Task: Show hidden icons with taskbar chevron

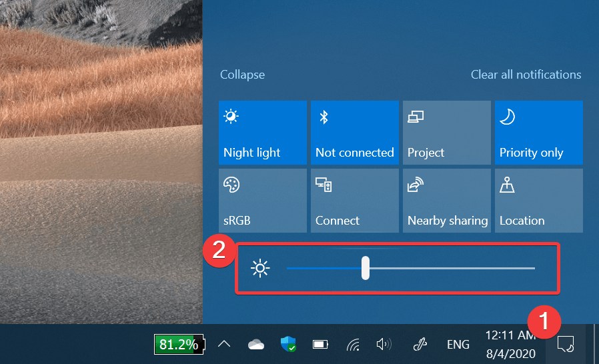Action: click(x=224, y=344)
